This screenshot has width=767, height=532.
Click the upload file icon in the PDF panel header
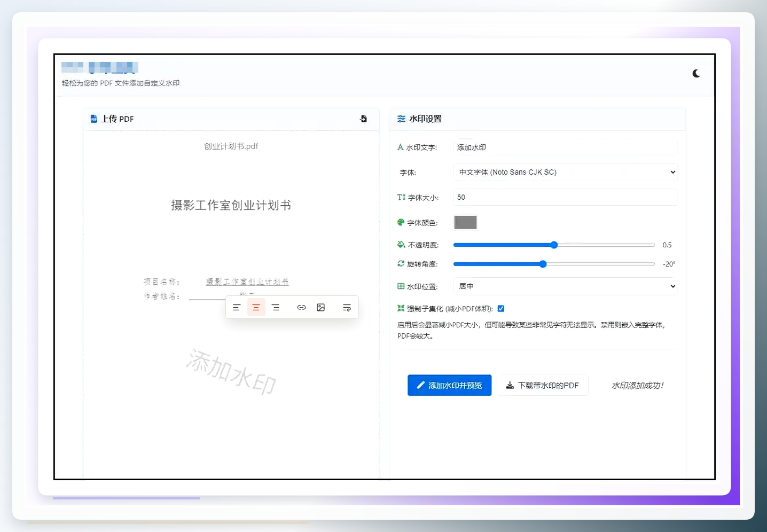pos(364,119)
